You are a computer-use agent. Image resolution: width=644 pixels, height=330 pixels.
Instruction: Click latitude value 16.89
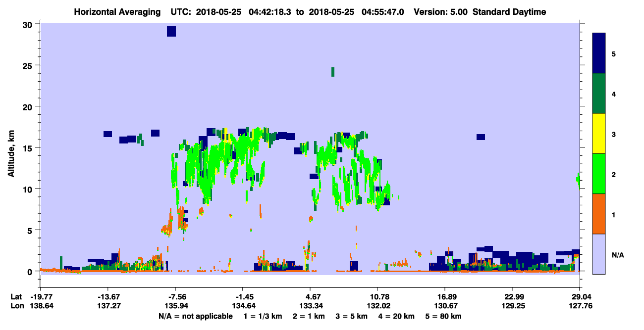pos(445,297)
